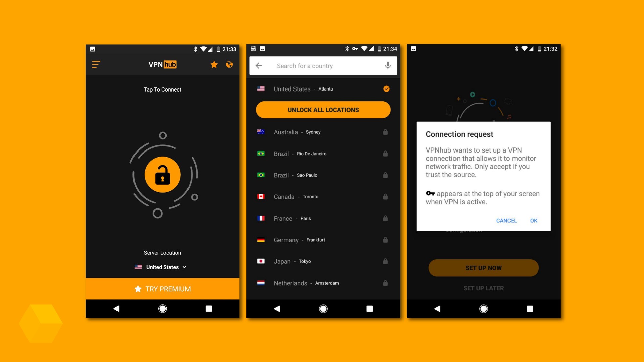The height and width of the screenshot is (362, 644).
Task: Click the hamburger menu icon
Action: [x=96, y=64]
